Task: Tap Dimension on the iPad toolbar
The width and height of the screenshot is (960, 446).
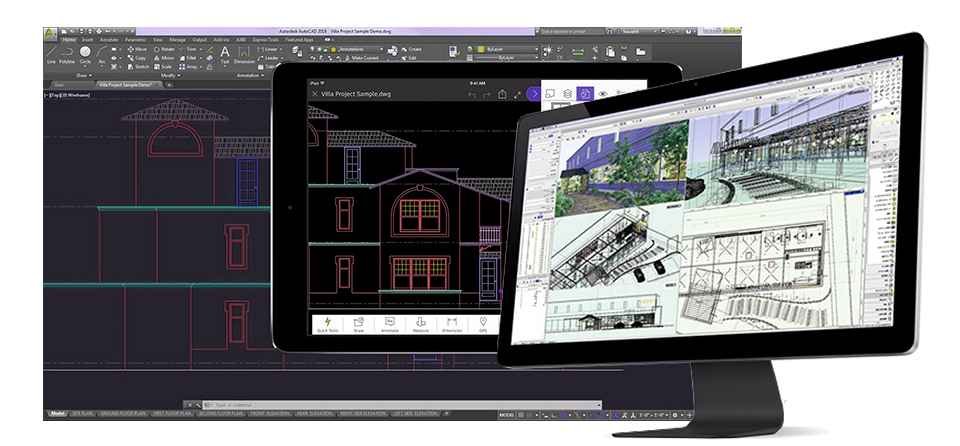Action: click(x=452, y=325)
